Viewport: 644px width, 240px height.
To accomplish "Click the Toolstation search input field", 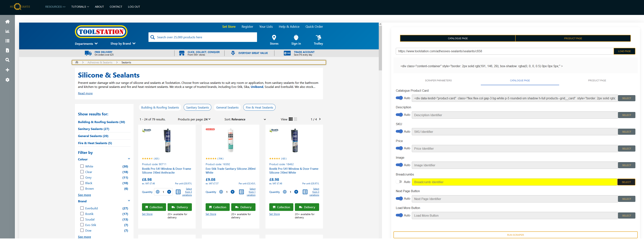I will [203, 37].
